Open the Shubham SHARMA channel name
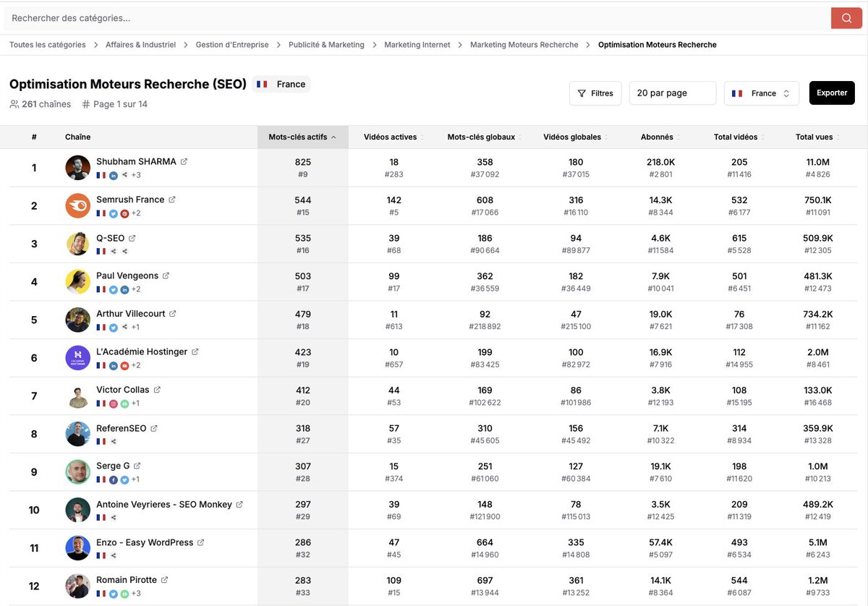This screenshot has width=868, height=606. pyautogui.click(x=136, y=162)
